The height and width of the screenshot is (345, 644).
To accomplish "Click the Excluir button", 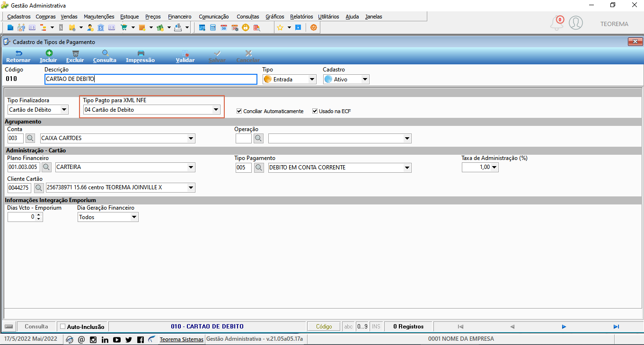I will click(75, 56).
